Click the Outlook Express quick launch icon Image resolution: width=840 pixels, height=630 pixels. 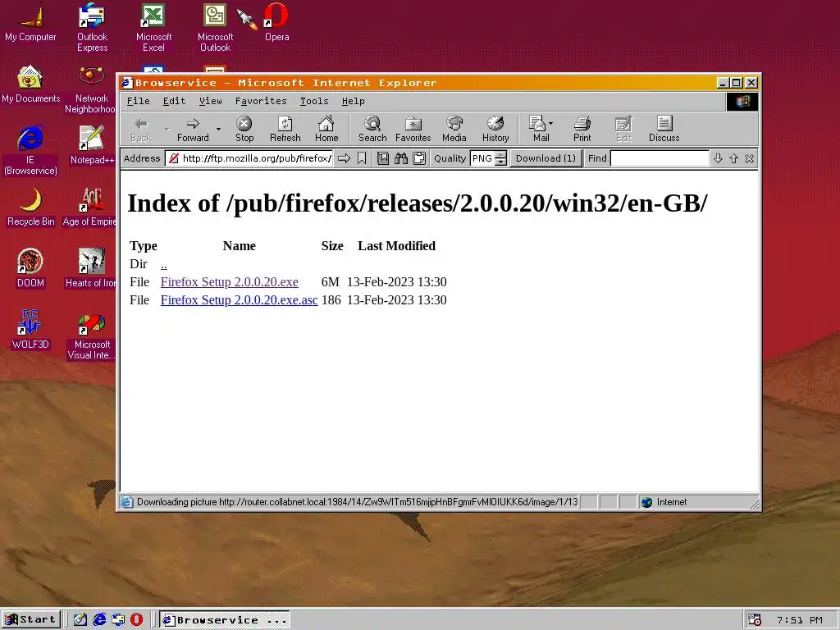point(118,619)
